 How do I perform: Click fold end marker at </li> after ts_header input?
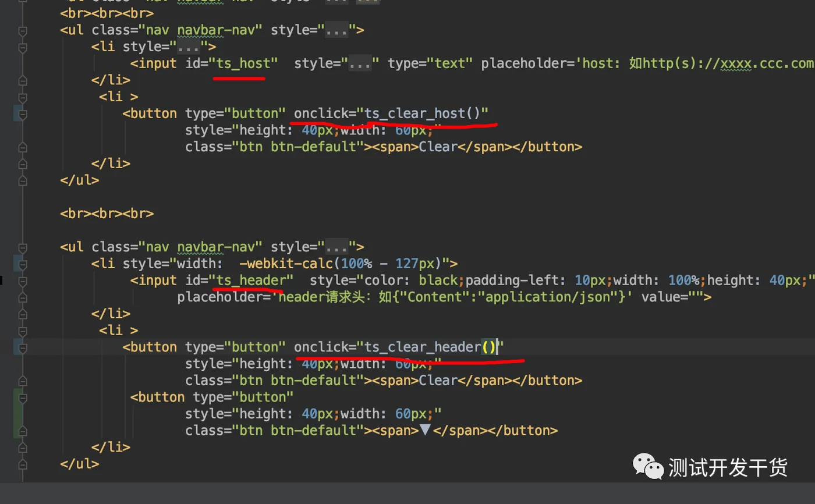23,314
